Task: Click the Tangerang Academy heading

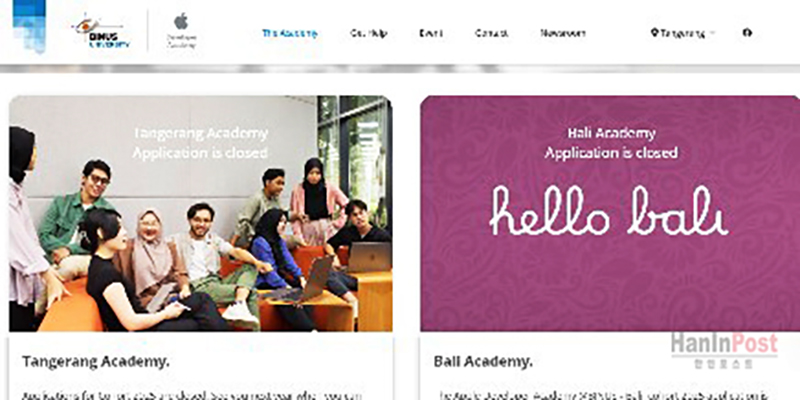Action: coord(96,362)
